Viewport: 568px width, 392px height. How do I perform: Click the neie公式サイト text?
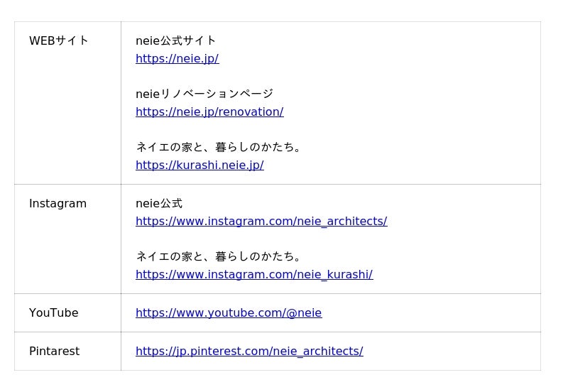point(176,41)
